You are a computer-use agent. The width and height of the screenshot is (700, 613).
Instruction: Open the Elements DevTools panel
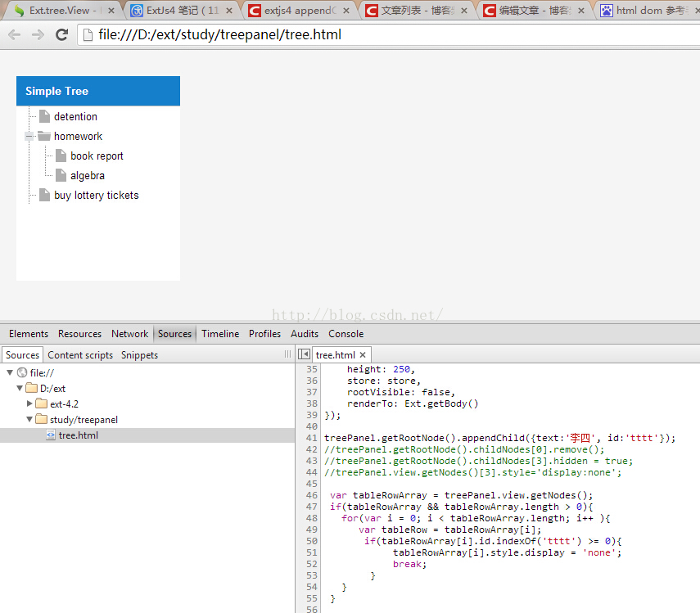tap(29, 334)
